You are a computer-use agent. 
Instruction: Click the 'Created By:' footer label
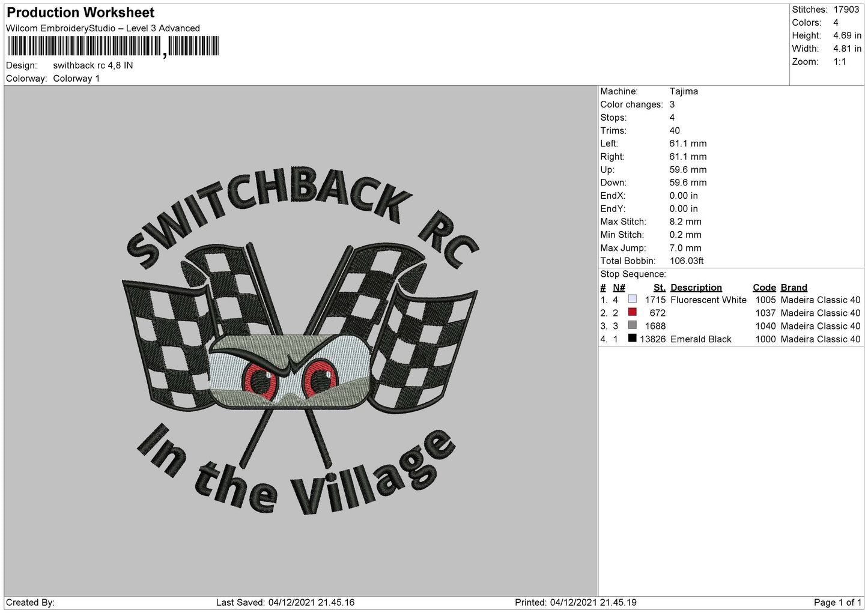pos(30,602)
